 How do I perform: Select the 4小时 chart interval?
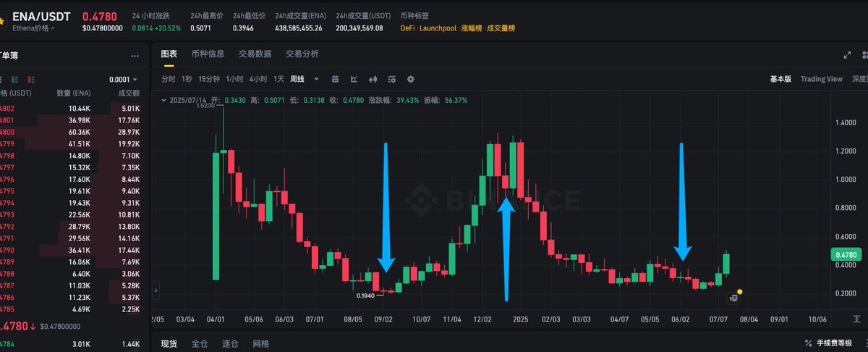pos(258,79)
